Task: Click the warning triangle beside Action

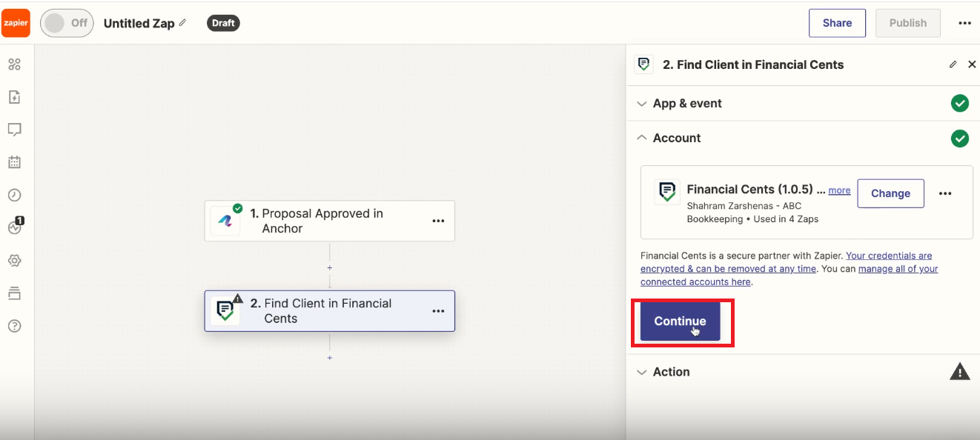Action: tap(960, 371)
